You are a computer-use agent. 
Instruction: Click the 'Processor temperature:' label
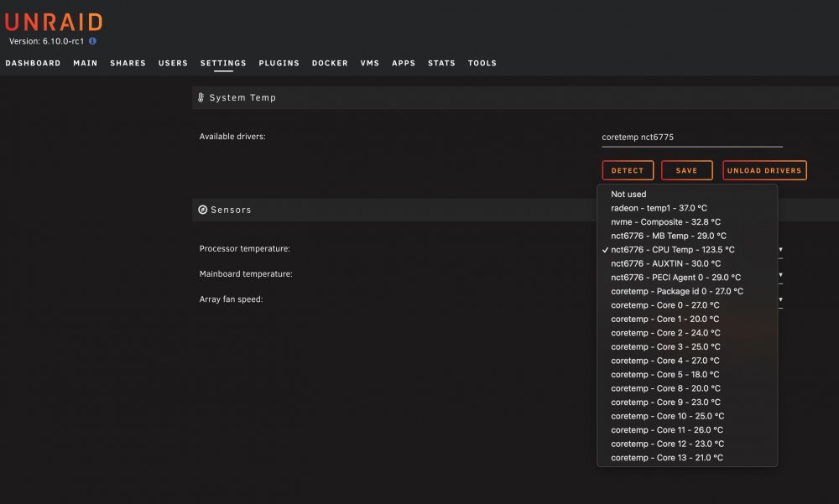244,249
